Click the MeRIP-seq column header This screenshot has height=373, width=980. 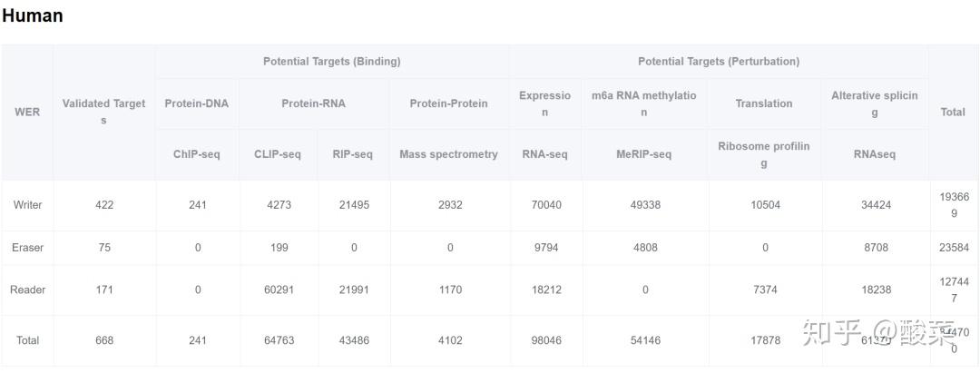(643, 154)
